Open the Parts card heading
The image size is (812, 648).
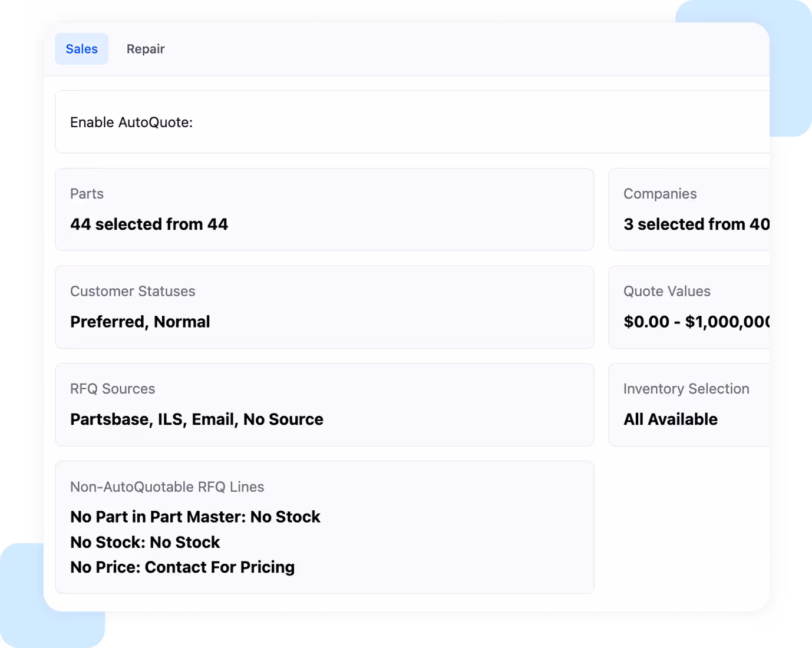pyautogui.click(x=87, y=194)
